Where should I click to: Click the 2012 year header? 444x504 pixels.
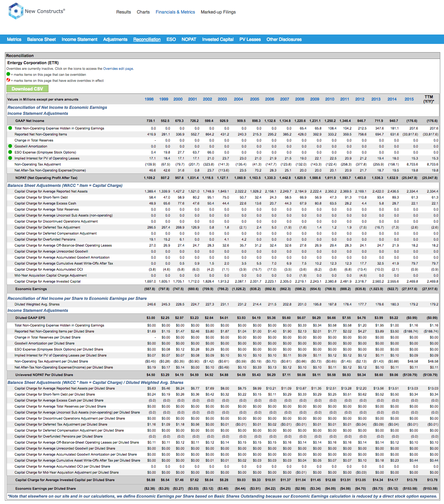click(x=360, y=99)
